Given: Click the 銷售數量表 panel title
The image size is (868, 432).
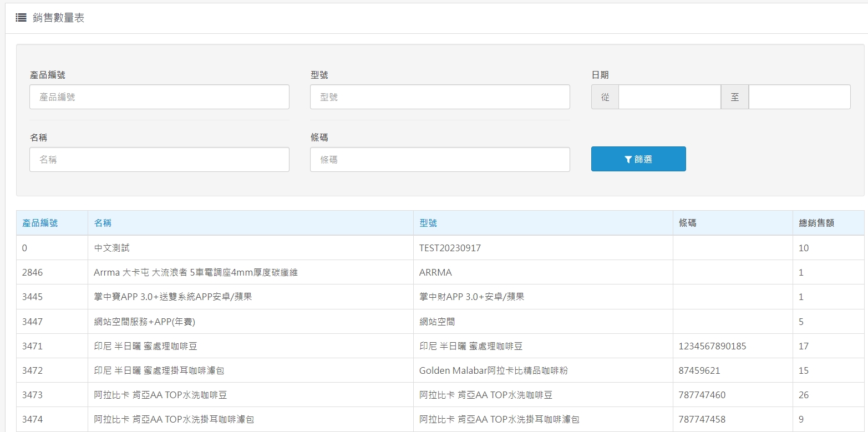Looking at the screenshot, I should pos(58,18).
